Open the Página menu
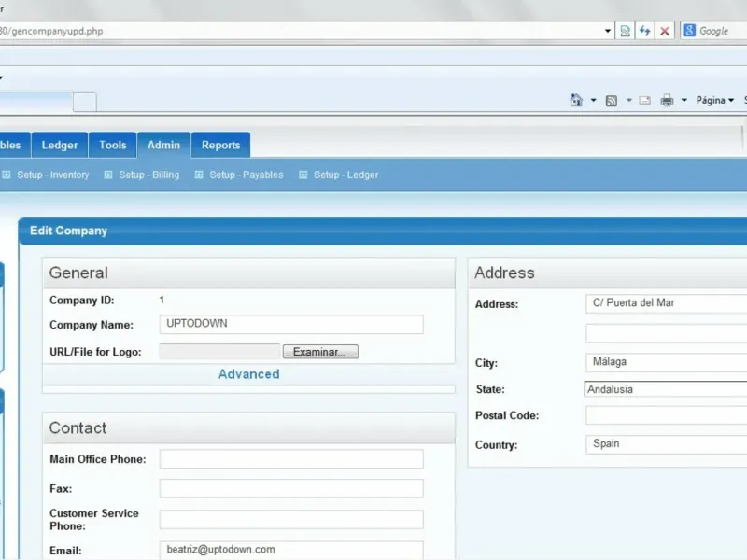The width and height of the screenshot is (747, 560). pyautogui.click(x=714, y=100)
